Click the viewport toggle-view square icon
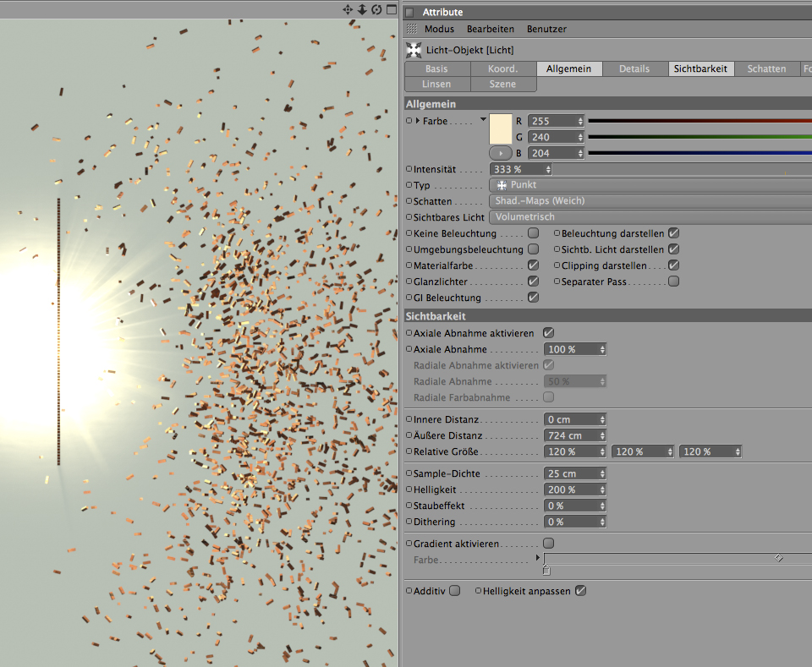This screenshot has height=667, width=812. point(391,9)
